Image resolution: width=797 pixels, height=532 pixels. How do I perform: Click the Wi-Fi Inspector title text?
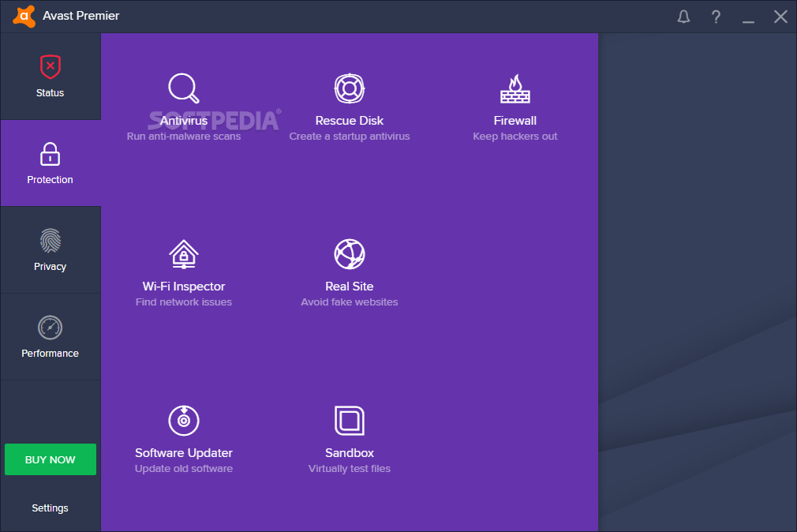click(x=184, y=287)
